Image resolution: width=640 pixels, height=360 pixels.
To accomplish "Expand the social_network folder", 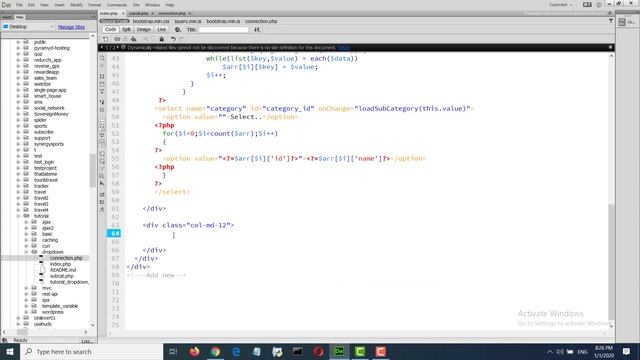I will point(18,108).
